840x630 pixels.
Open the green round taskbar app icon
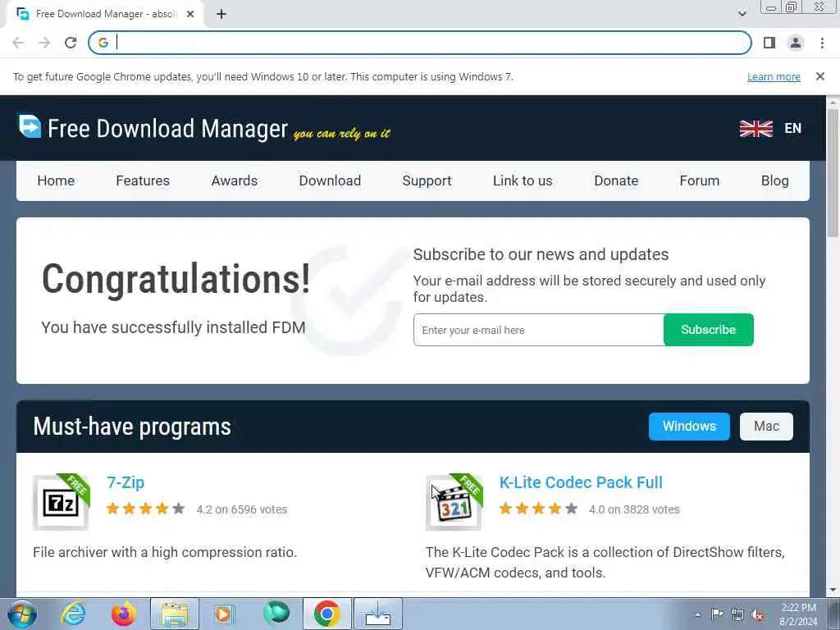point(276,613)
